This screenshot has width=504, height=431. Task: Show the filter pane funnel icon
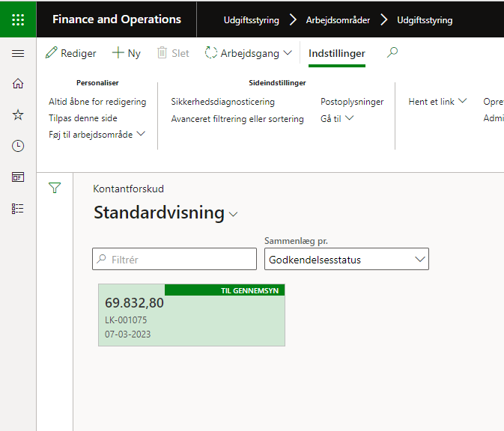pos(55,188)
